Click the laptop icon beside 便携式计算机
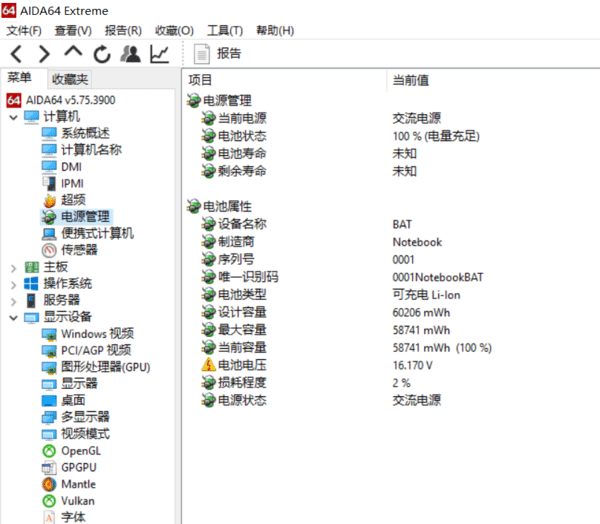This screenshot has width=600, height=524. [x=49, y=233]
